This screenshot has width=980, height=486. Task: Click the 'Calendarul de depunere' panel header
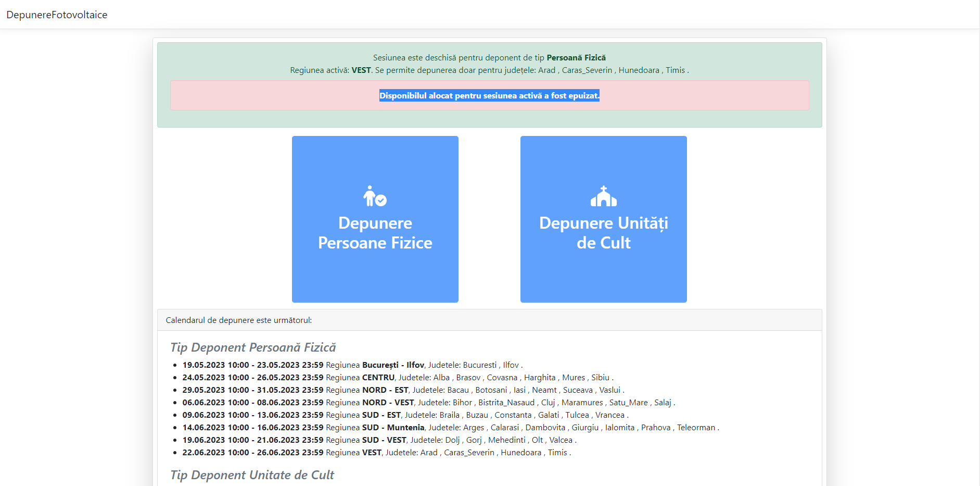point(239,320)
